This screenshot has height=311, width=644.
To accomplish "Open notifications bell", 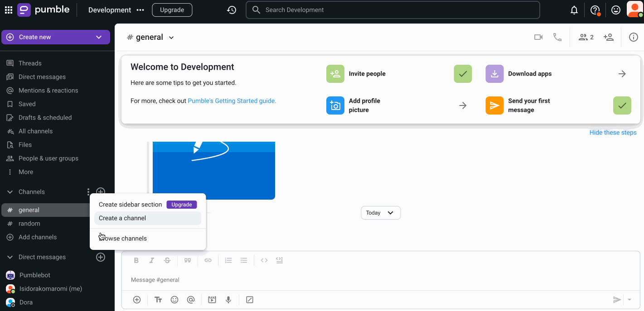I will [574, 10].
